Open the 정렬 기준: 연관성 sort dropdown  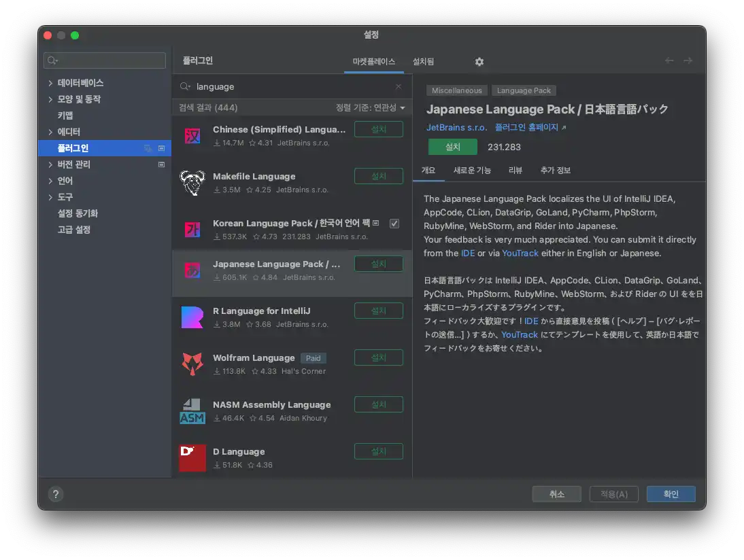pyautogui.click(x=371, y=107)
